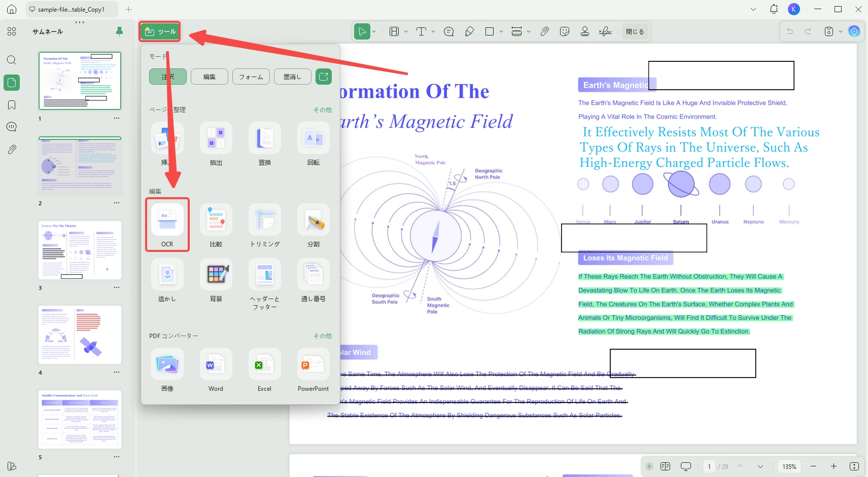Click the page number input field
This screenshot has height=477, width=868.
tap(709, 466)
